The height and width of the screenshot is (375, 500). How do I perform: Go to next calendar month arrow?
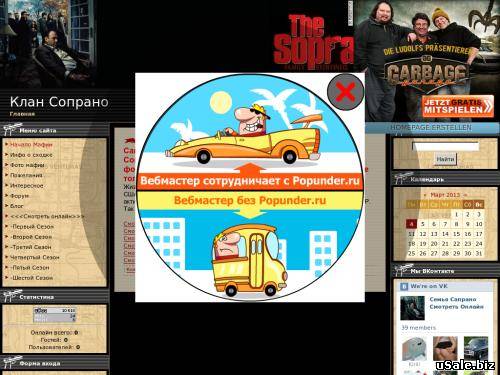click(x=465, y=195)
